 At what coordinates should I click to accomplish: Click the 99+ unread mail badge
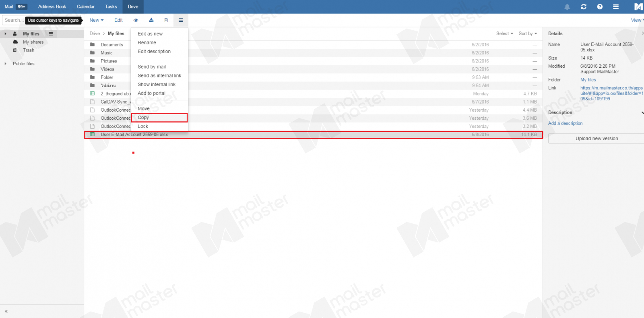point(21,7)
